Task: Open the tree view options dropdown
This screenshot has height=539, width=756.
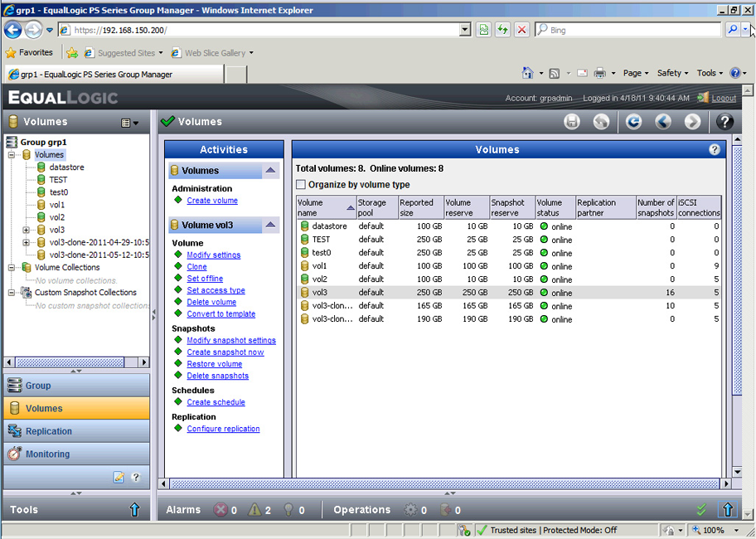Action: pyautogui.click(x=129, y=123)
